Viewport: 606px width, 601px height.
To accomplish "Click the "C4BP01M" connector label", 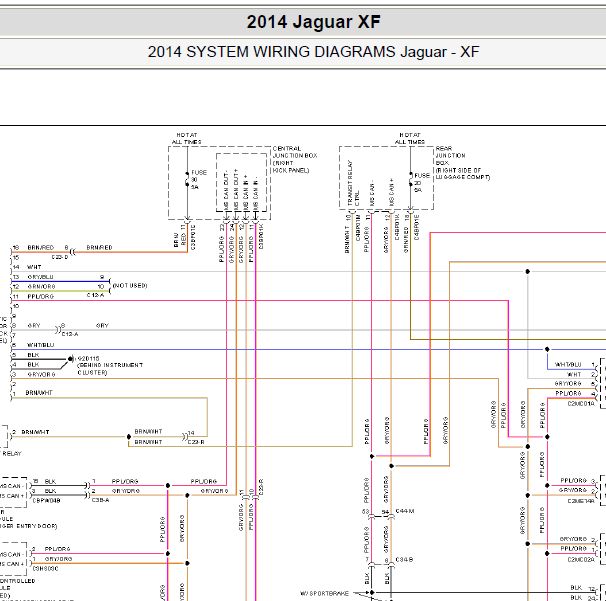I will click(x=358, y=228).
